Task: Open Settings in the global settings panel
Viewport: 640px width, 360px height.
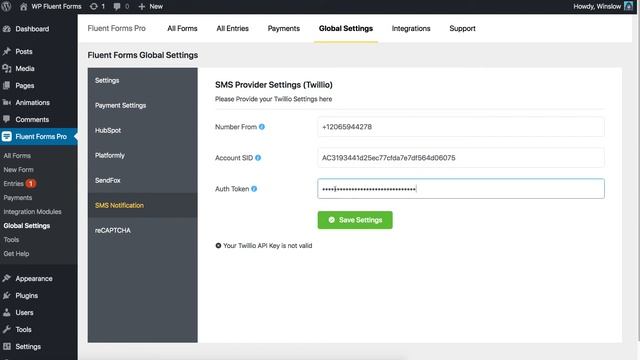Action: pos(142,80)
